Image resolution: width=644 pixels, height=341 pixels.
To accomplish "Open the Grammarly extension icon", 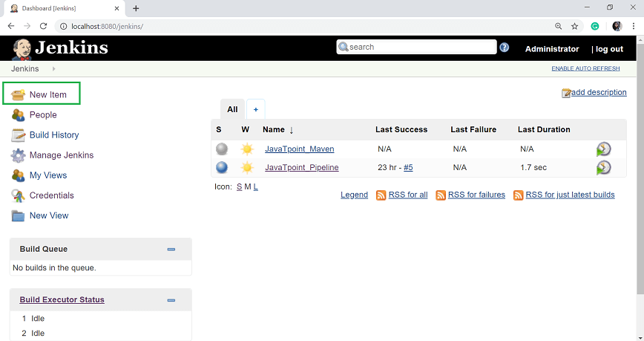I will pyautogui.click(x=595, y=26).
